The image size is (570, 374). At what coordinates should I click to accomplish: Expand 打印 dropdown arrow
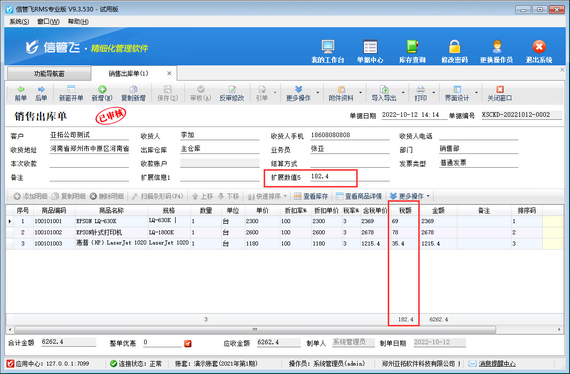pos(433,93)
